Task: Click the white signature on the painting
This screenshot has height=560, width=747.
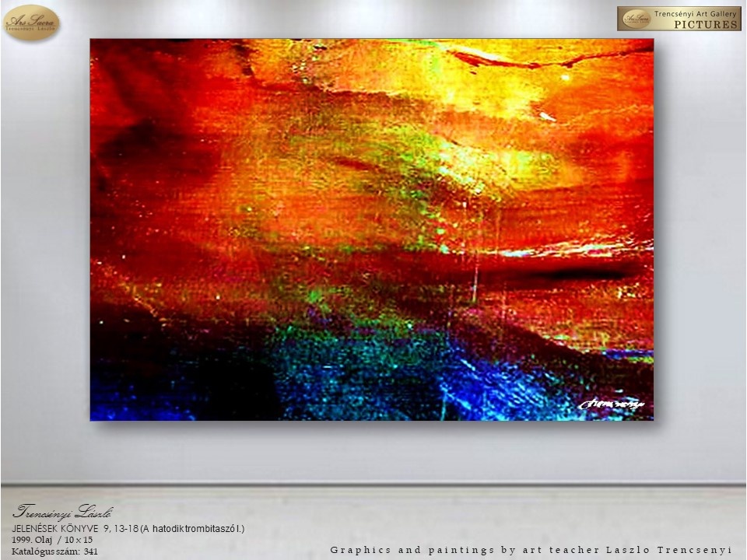Action: click(611, 404)
